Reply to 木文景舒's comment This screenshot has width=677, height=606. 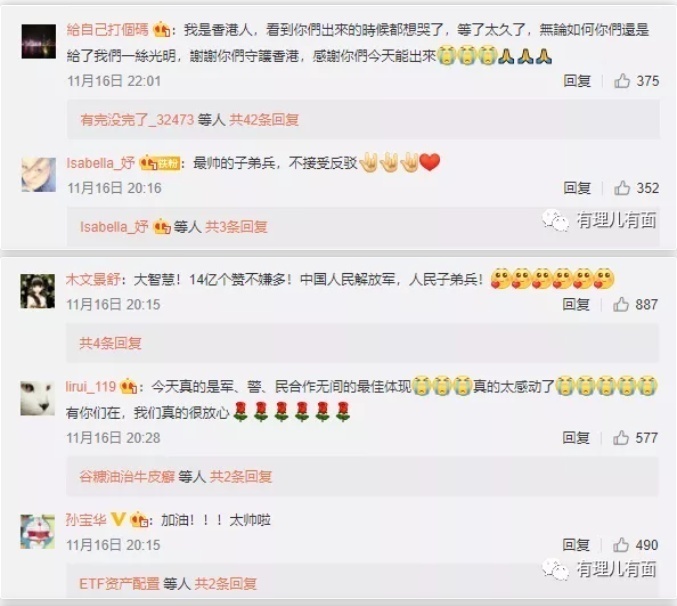[x=576, y=304]
